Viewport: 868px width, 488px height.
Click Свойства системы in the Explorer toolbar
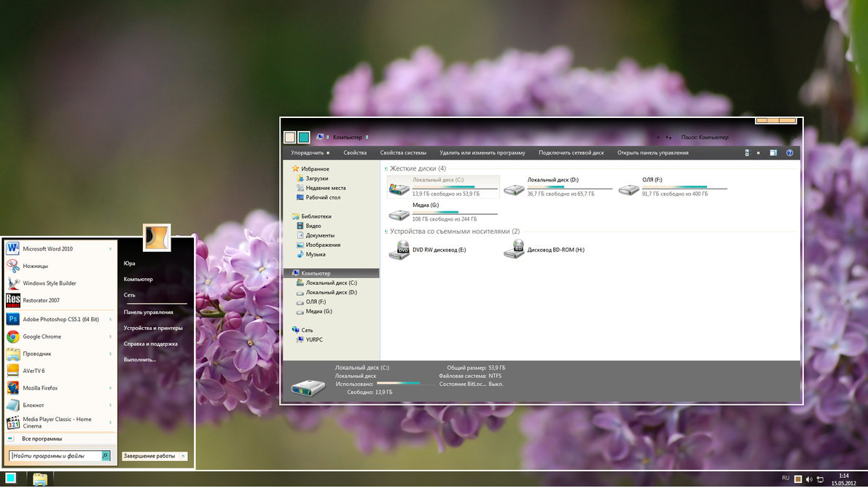(403, 153)
